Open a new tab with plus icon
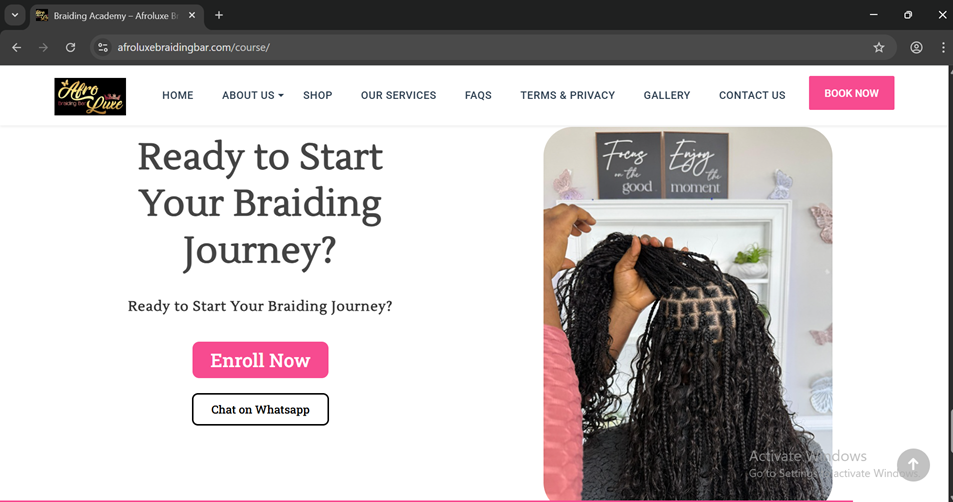Screen dimensions: 953x502 [219, 15]
